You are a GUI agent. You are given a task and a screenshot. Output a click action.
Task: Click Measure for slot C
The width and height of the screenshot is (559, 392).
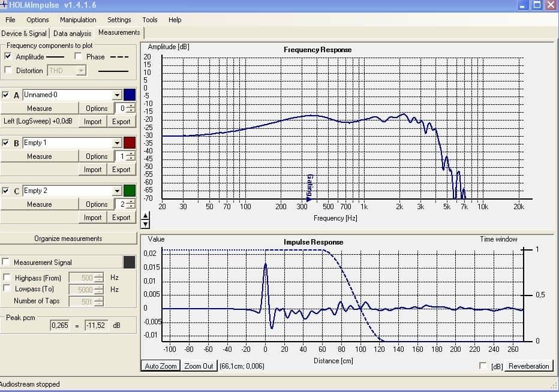click(39, 204)
